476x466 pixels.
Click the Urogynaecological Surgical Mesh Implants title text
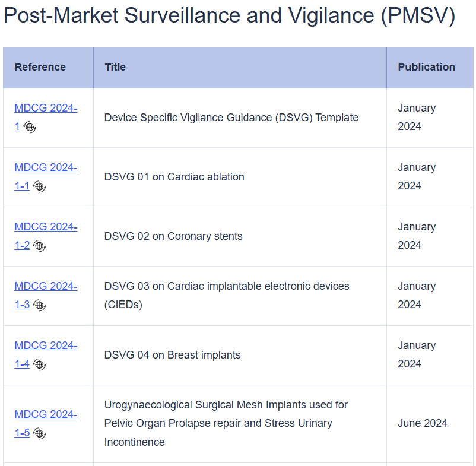click(226, 423)
